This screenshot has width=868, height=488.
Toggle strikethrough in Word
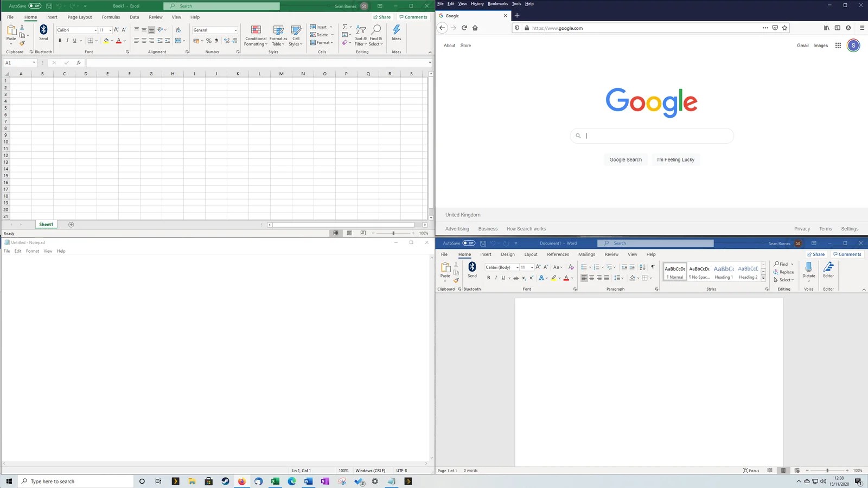point(516,278)
